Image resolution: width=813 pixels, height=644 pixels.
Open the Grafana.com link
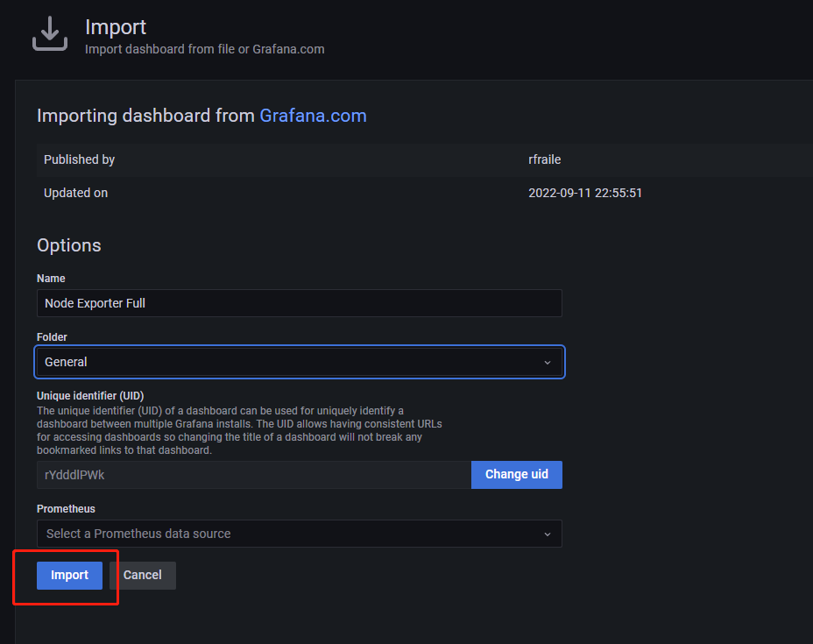313,116
